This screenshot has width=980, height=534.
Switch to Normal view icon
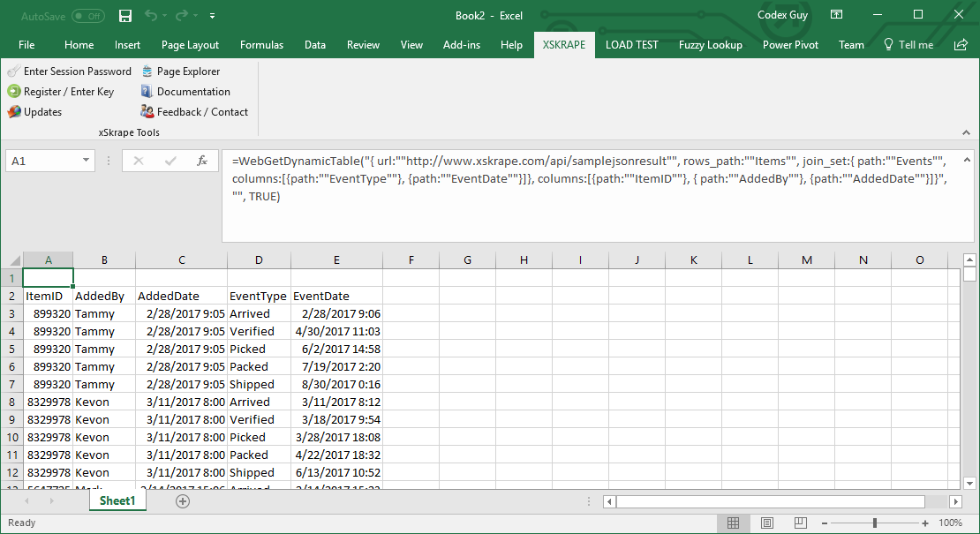(733, 523)
